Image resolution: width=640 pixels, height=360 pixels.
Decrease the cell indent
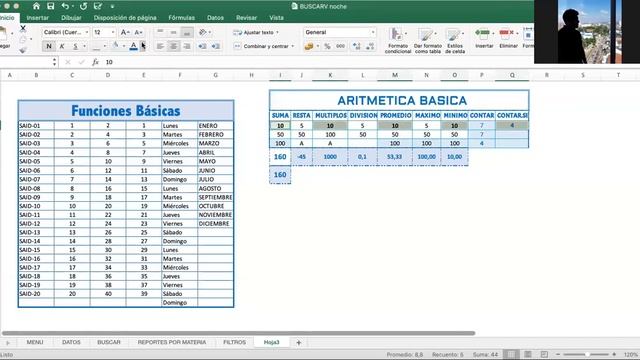pos(202,46)
